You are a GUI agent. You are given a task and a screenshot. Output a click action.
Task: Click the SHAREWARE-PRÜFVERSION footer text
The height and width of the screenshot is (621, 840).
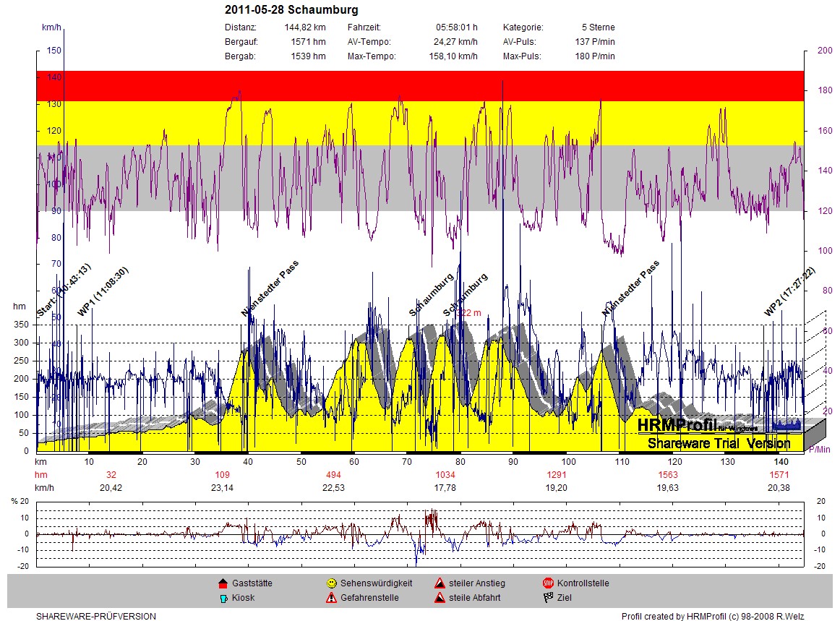click(x=95, y=617)
